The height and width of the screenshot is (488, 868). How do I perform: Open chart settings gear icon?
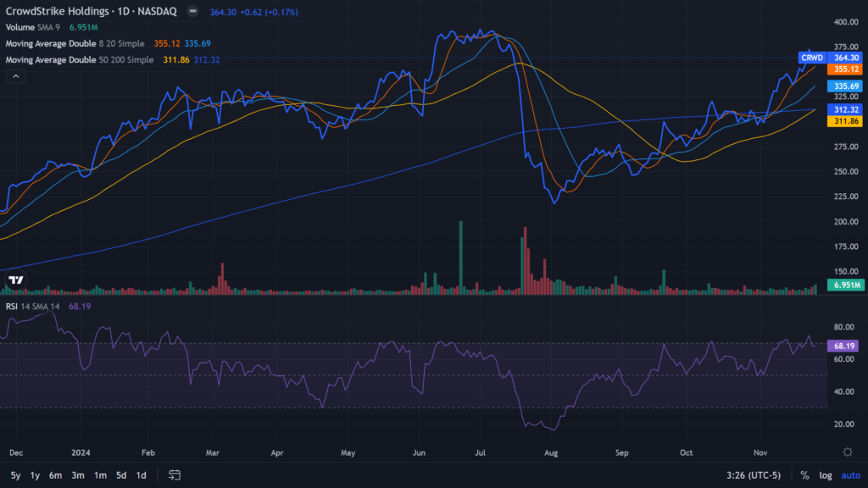point(847,452)
